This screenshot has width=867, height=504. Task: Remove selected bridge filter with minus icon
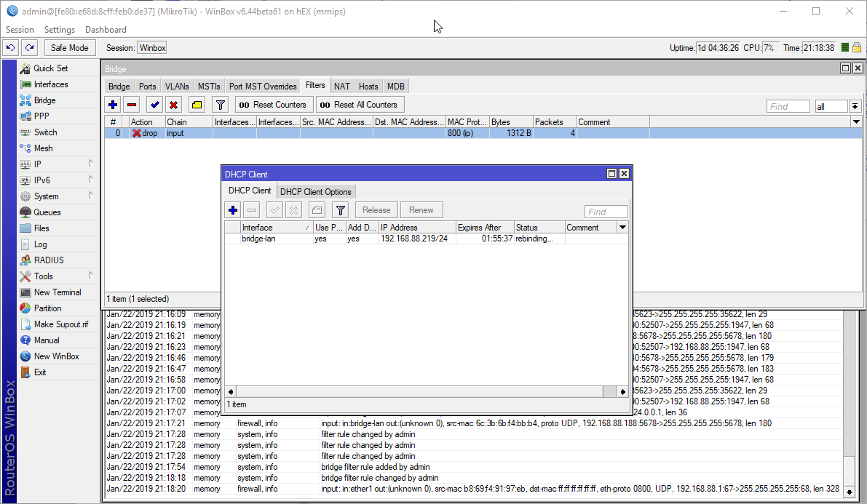pyautogui.click(x=132, y=105)
